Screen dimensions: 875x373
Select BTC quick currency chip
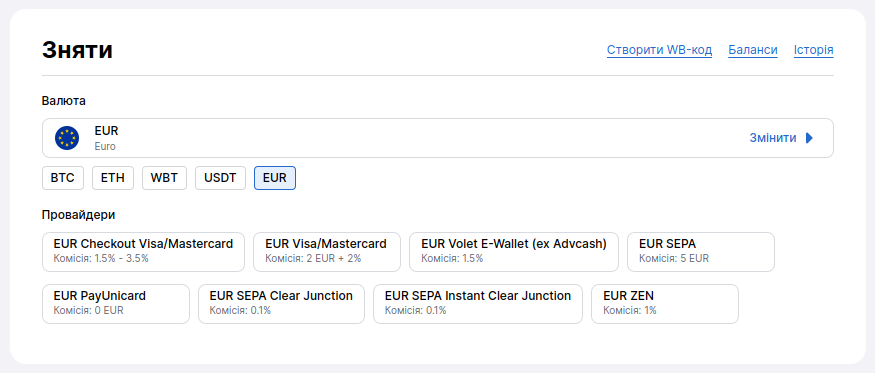[x=62, y=178]
